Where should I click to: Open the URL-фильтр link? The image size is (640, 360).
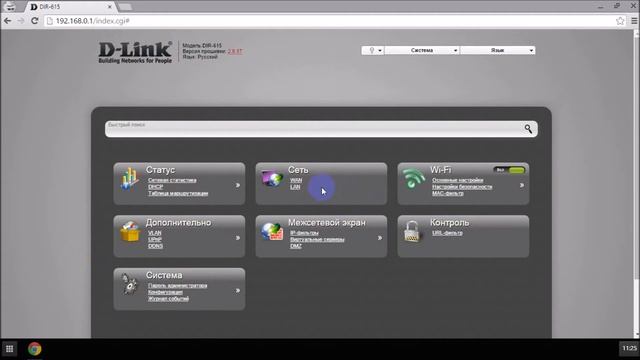(447, 233)
